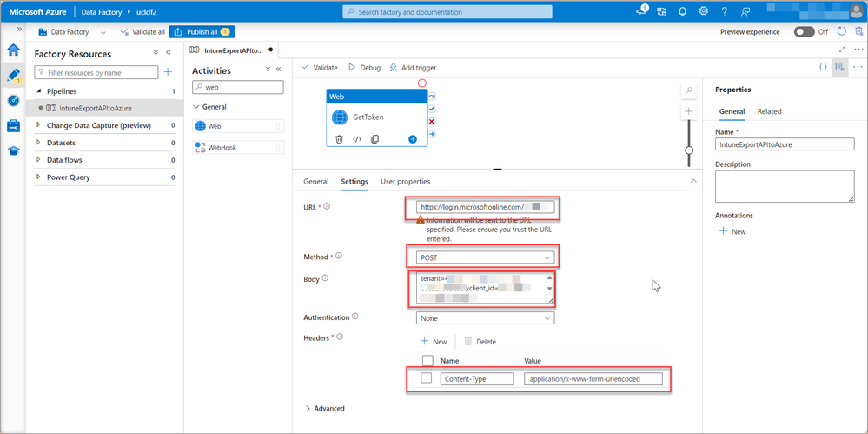Click the blue arrow on GetToken activity
Viewport: 868px width, 434px height.
413,139
